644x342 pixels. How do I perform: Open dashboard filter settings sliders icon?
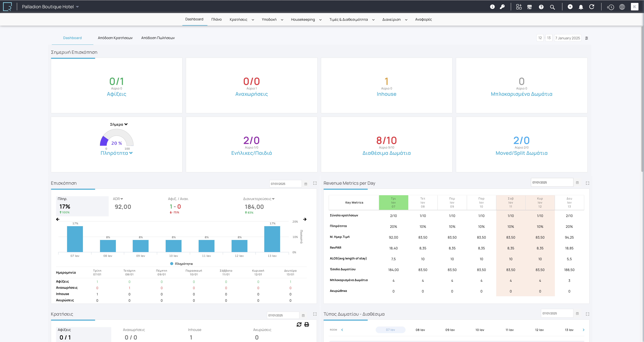click(x=587, y=38)
